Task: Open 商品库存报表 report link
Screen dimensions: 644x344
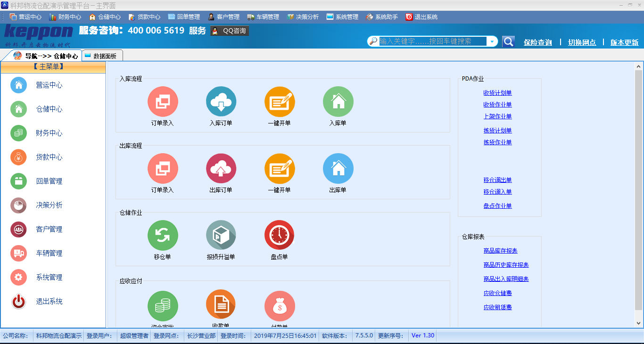Action: tap(500, 251)
